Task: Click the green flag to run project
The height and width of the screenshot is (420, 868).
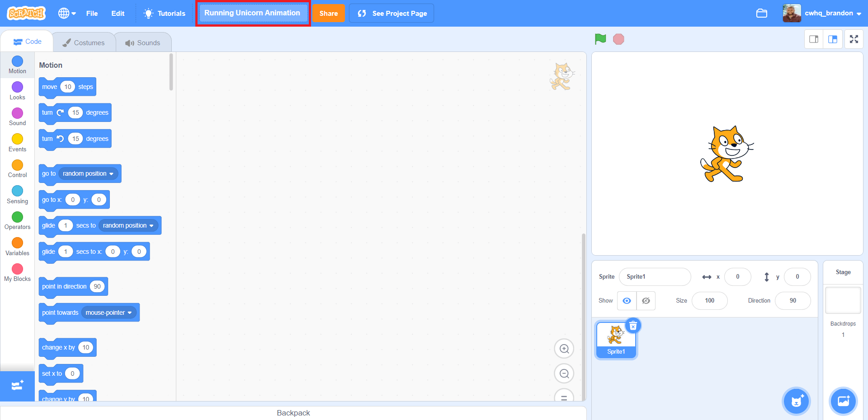Action: tap(600, 39)
